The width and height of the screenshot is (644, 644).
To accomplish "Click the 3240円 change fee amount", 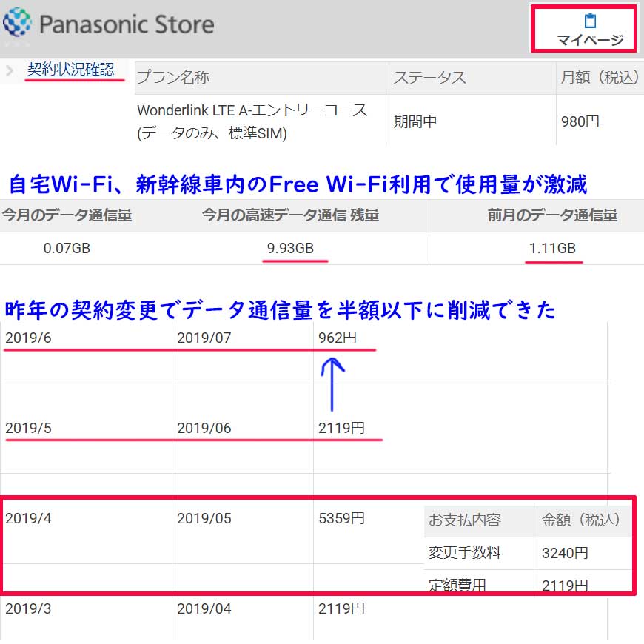I will [565, 553].
